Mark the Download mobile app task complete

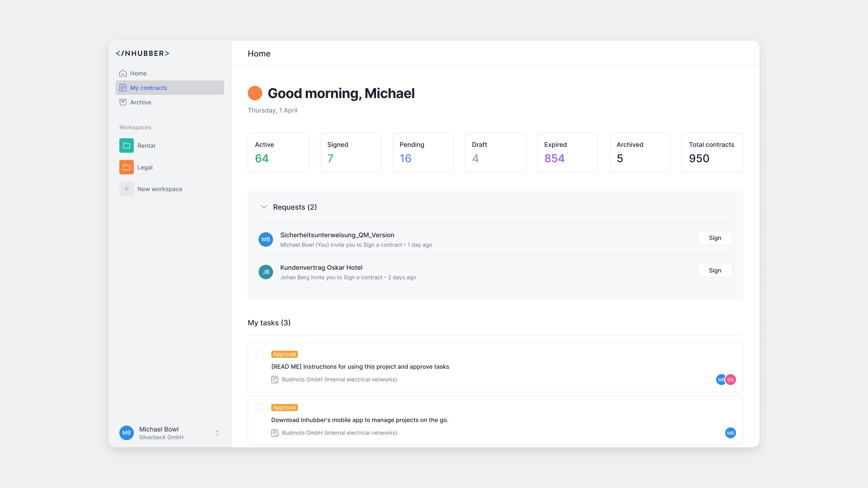259,408
